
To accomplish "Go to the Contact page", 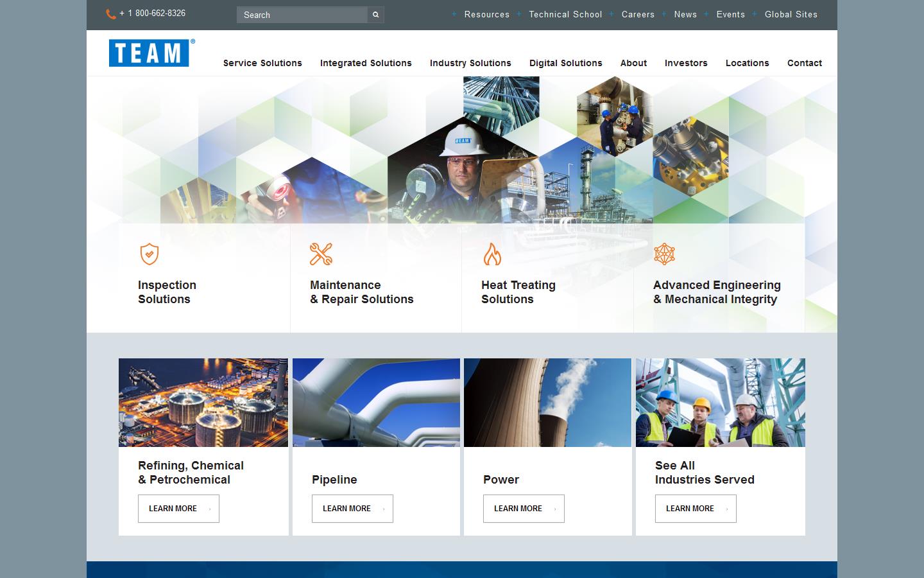I will (x=804, y=63).
